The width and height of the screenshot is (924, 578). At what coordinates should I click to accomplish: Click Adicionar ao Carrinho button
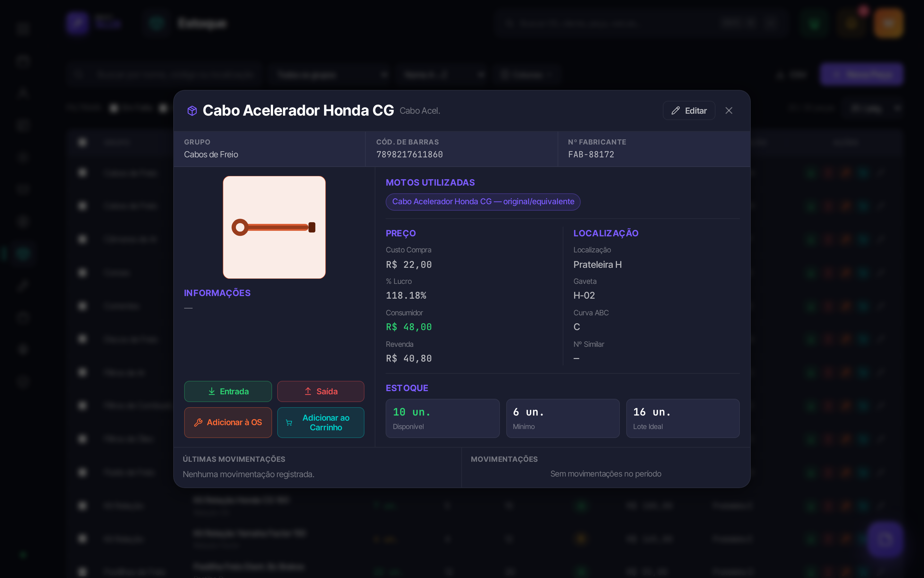pyautogui.click(x=321, y=422)
